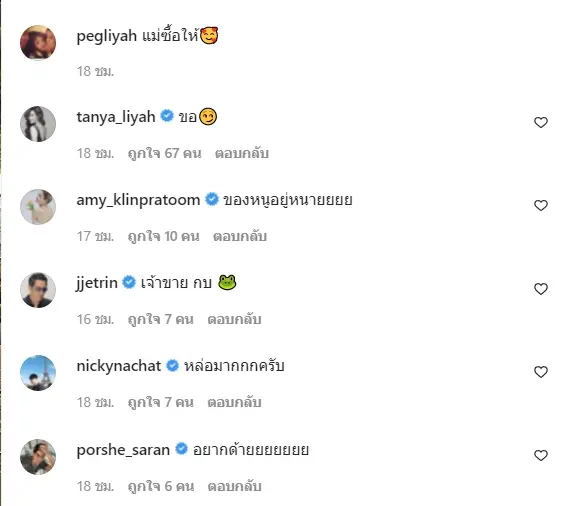View amy_klinpratoom's profile photo
The height and width of the screenshot is (506, 563).
tap(38, 207)
